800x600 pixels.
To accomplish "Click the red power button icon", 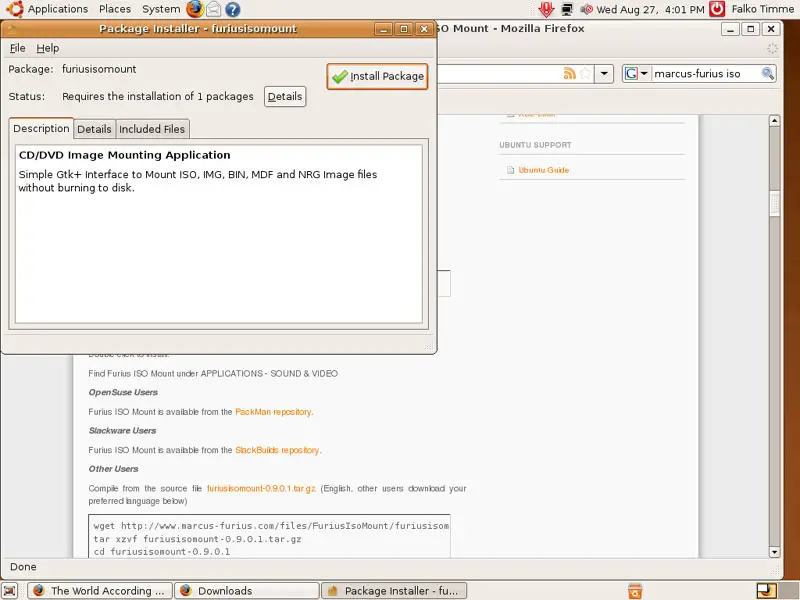I will (x=717, y=9).
